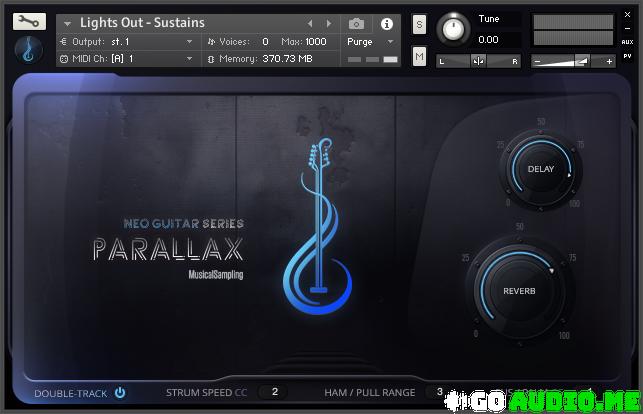The image size is (643, 414).
Task: Show instrument info with the i icon
Action: 387,23
